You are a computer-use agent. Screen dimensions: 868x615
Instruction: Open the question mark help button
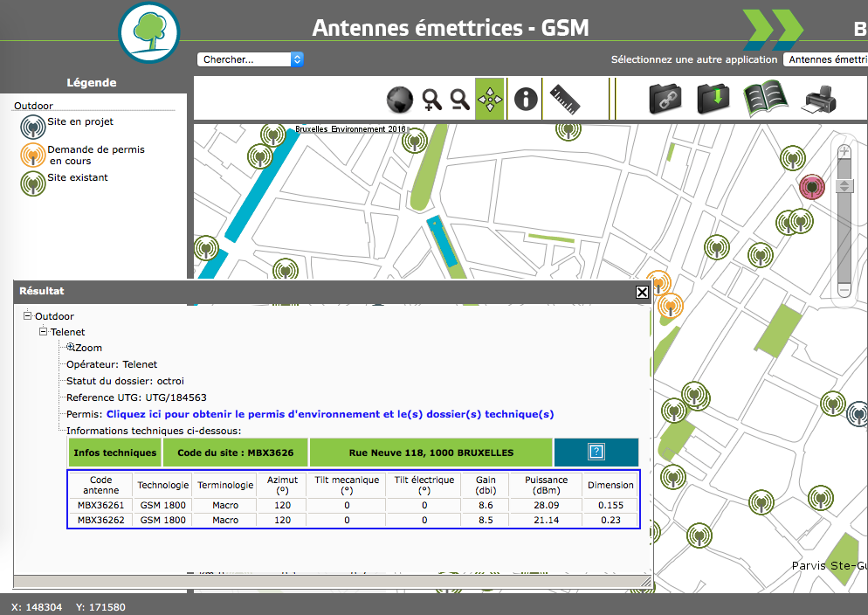coord(596,452)
